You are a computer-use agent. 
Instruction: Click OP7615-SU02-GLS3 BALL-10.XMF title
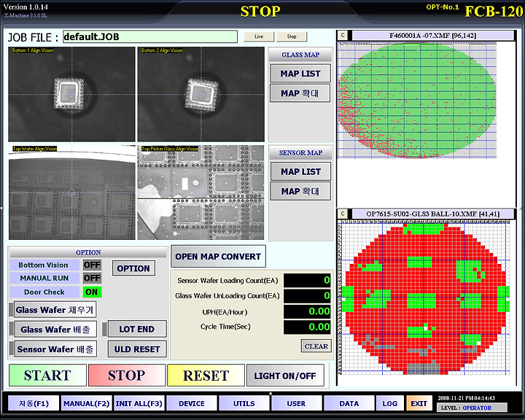coord(432,214)
